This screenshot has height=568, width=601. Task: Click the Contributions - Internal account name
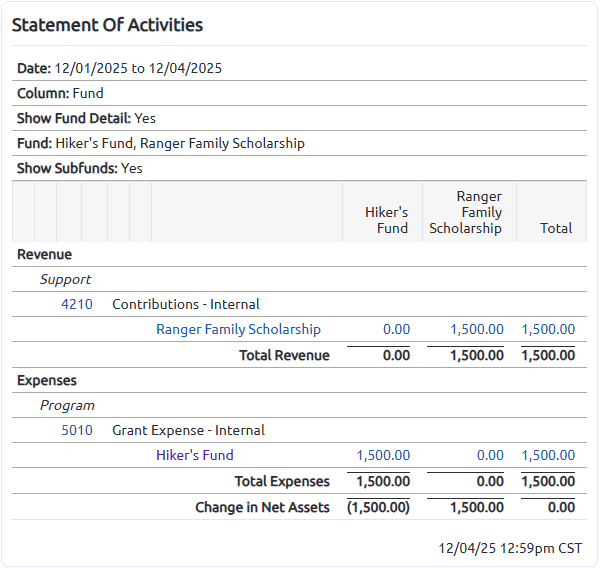point(186,304)
